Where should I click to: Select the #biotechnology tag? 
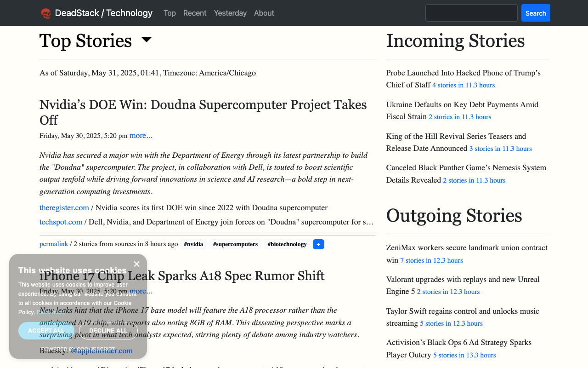pos(287,244)
